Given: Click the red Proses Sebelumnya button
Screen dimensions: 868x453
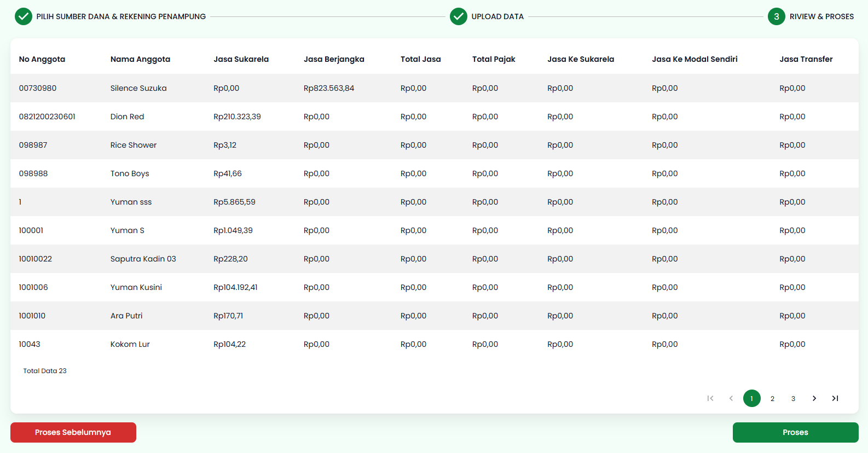Looking at the screenshot, I should click(x=73, y=432).
